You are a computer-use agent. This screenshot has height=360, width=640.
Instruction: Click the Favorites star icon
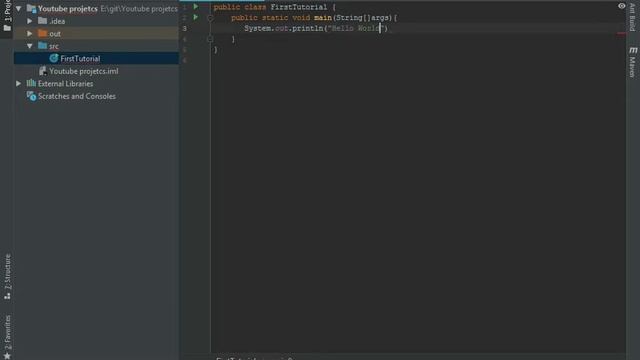coord(7,356)
